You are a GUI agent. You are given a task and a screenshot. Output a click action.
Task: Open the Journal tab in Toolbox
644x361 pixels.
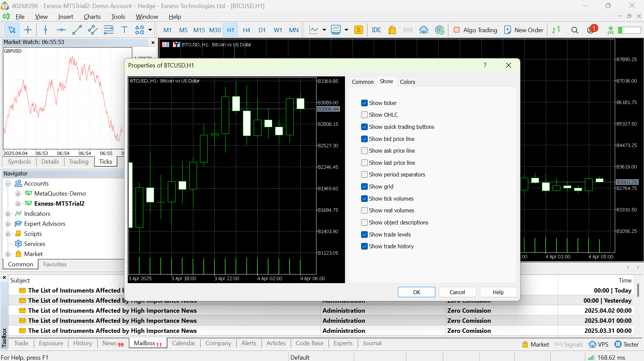click(x=372, y=343)
